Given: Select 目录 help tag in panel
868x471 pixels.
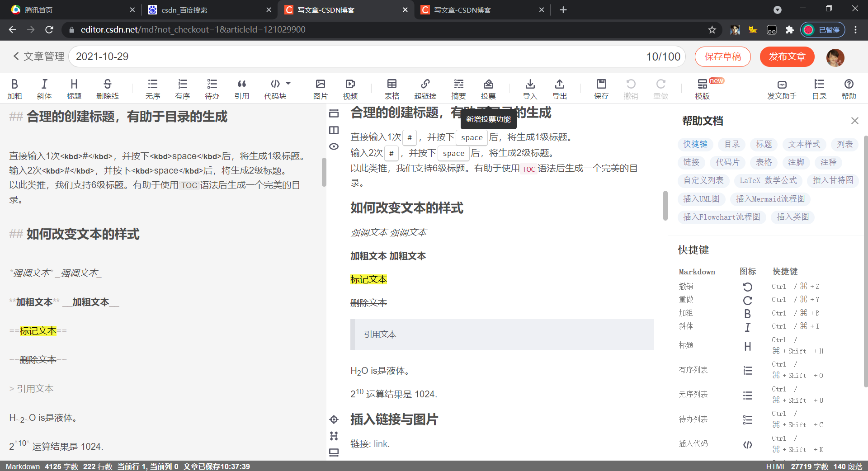Looking at the screenshot, I should pyautogui.click(x=732, y=144).
